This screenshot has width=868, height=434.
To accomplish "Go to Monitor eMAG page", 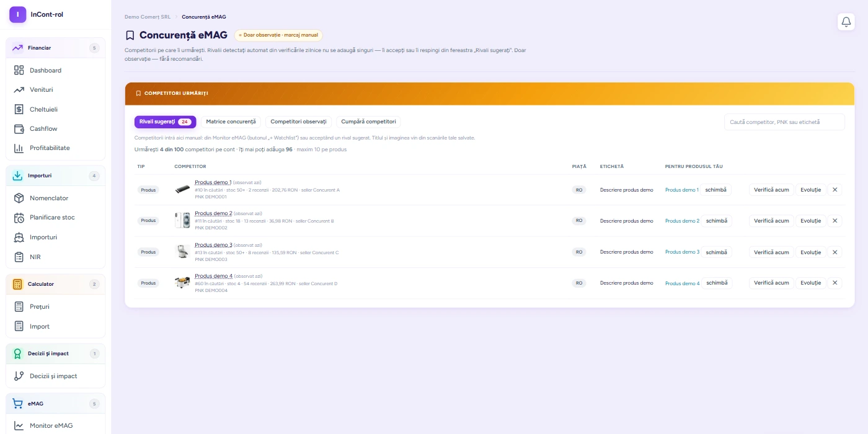I will point(56,426).
